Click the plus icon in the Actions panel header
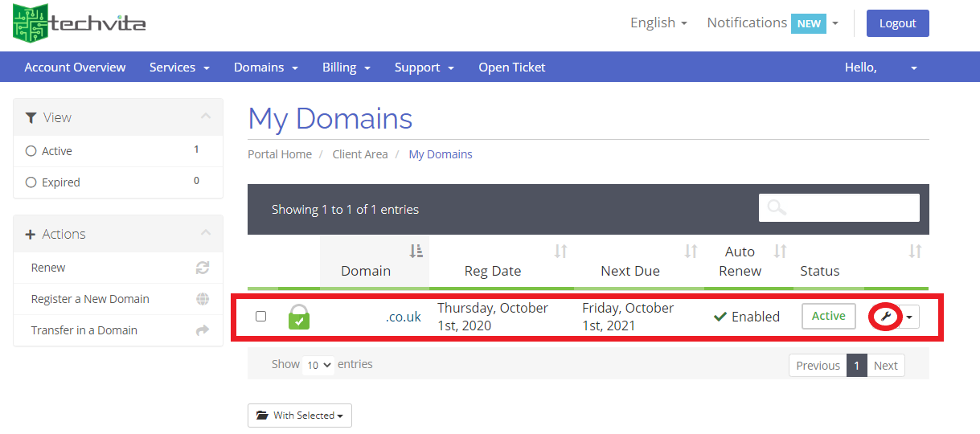The width and height of the screenshot is (980, 434). tap(31, 234)
